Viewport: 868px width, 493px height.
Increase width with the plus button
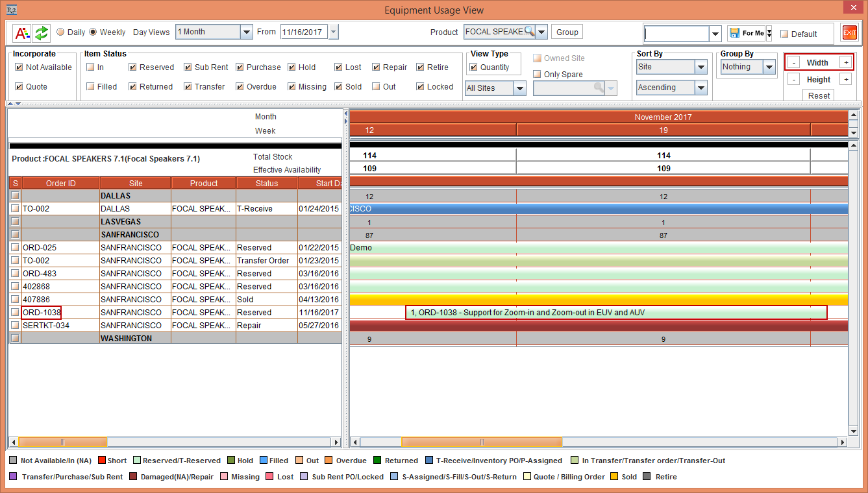point(845,62)
